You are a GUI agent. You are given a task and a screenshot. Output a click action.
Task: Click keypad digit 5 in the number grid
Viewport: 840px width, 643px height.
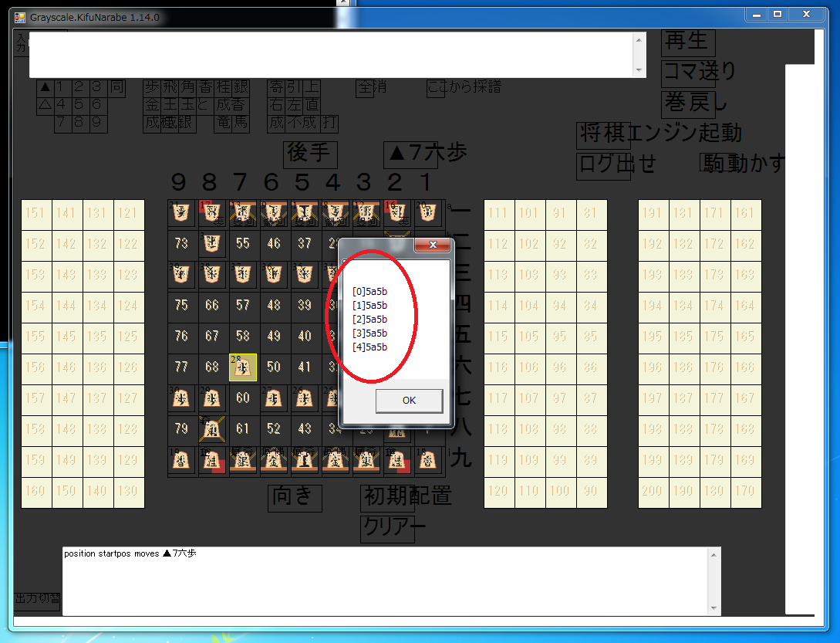pyautogui.click(x=79, y=105)
